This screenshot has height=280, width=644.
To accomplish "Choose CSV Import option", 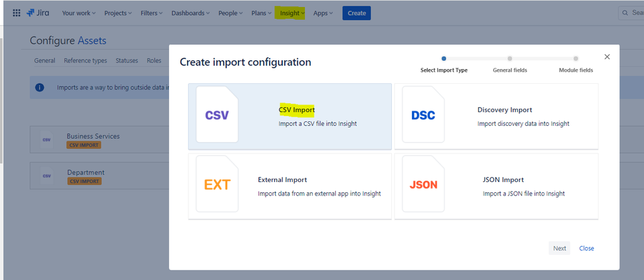I will (x=290, y=117).
